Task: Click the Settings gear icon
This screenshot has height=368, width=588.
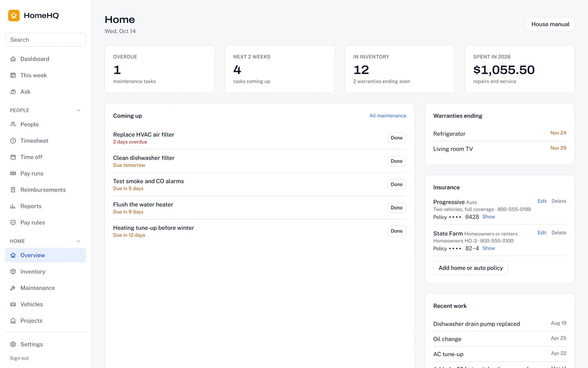Action: tap(13, 344)
